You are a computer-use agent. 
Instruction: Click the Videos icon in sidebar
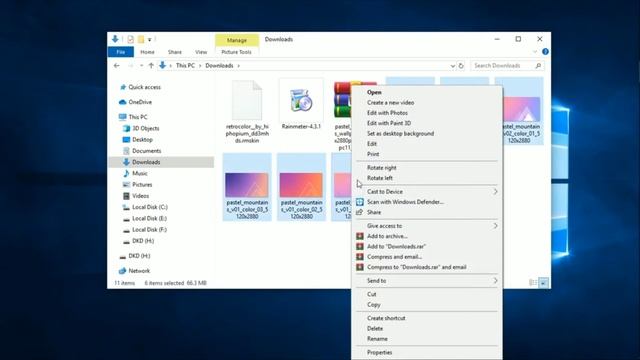(x=127, y=196)
